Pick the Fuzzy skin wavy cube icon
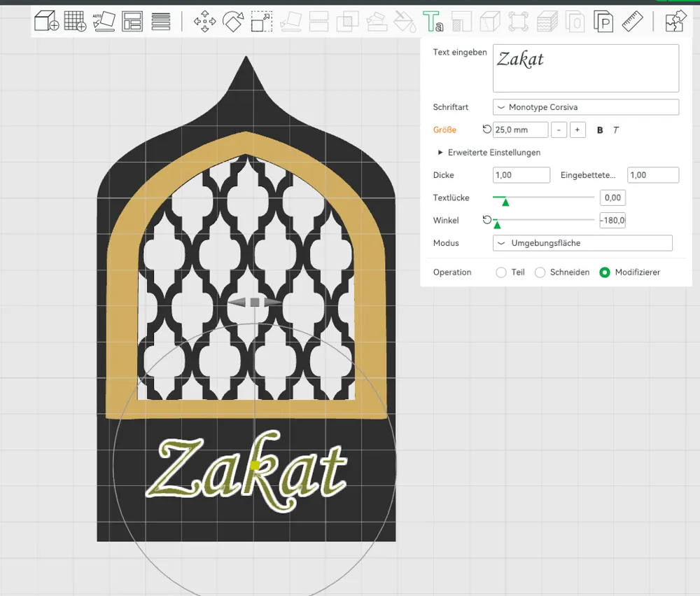The width and height of the screenshot is (700, 596). tap(547, 21)
